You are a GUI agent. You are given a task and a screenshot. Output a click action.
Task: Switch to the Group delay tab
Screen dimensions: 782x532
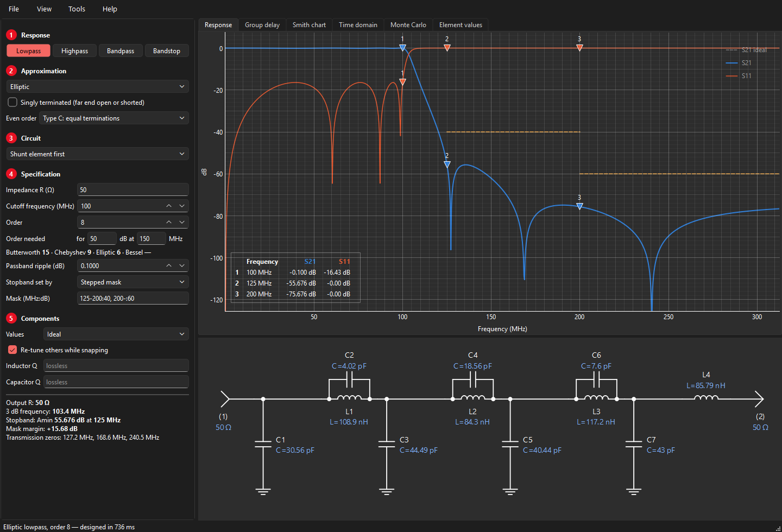(262, 25)
